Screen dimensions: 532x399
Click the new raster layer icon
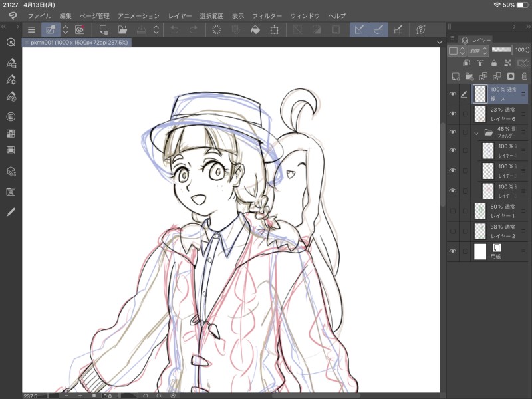click(x=456, y=76)
